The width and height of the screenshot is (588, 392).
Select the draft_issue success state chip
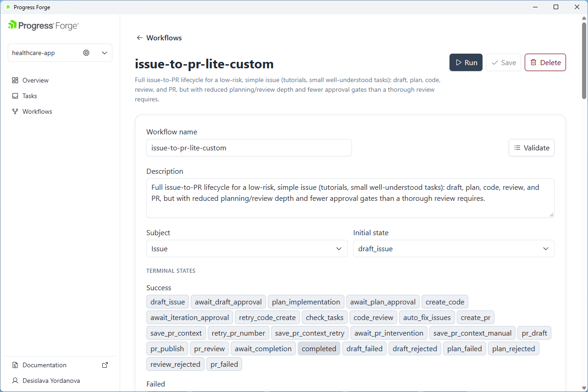pyautogui.click(x=167, y=302)
